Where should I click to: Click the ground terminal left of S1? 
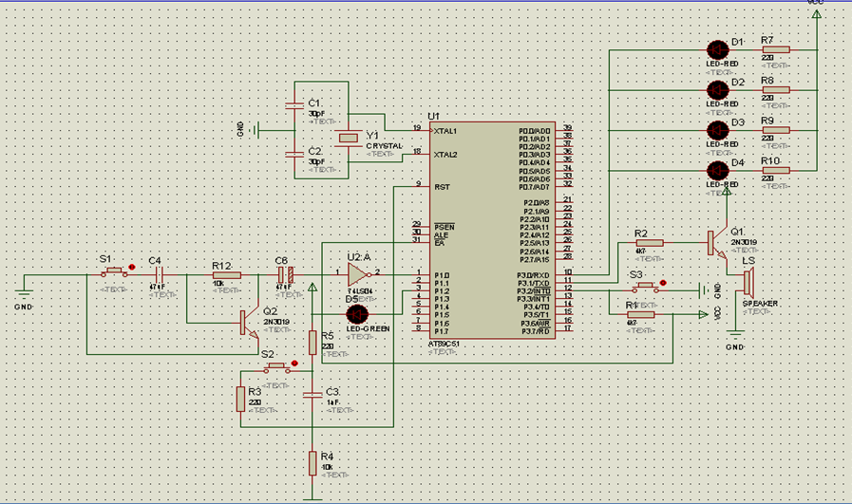[x=24, y=296]
